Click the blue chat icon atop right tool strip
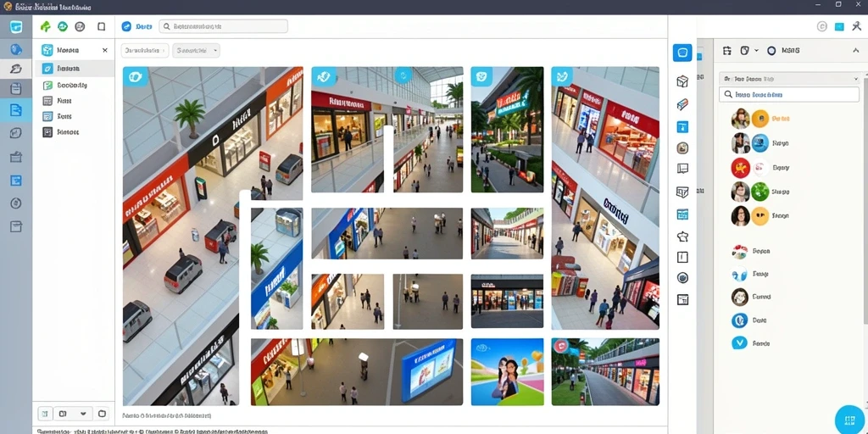This screenshot has height=434, width=868. coord(682,53)
